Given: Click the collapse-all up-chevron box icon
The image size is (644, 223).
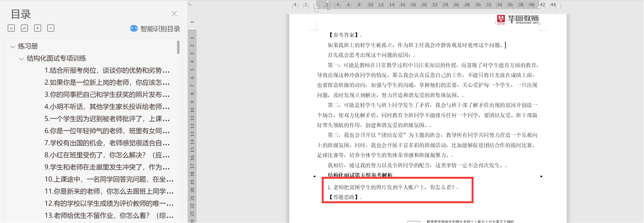Looking at the screenshot, I should 24,28.
